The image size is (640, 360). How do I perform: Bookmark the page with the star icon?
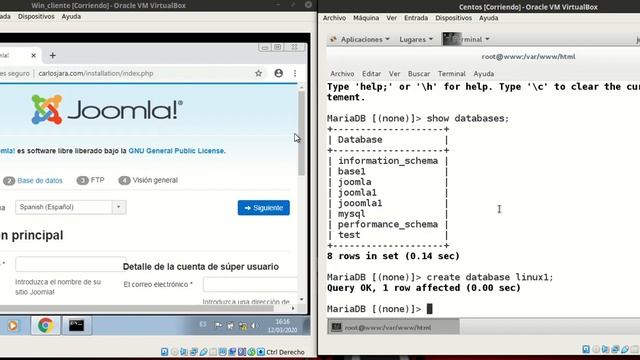[x=258, y=73]
